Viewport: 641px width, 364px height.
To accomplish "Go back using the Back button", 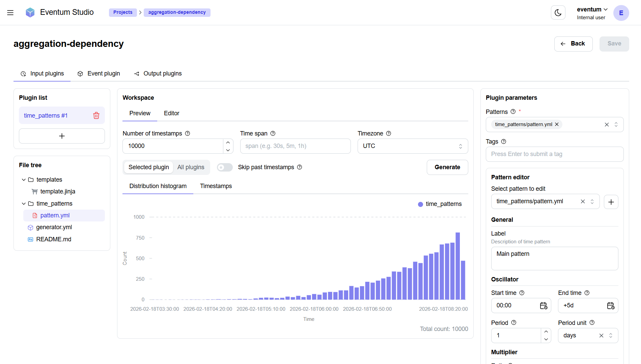I will pos(573,44).
